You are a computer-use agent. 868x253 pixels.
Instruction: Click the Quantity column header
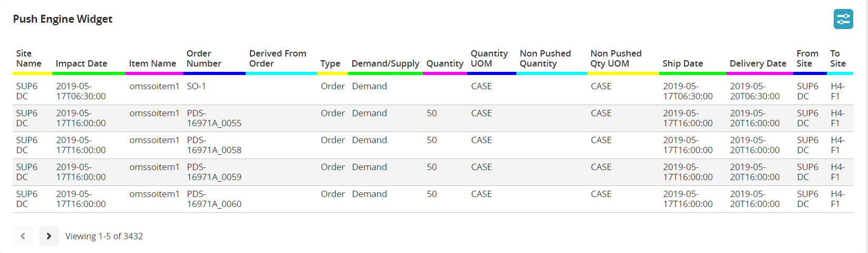[x=445, y=63]
